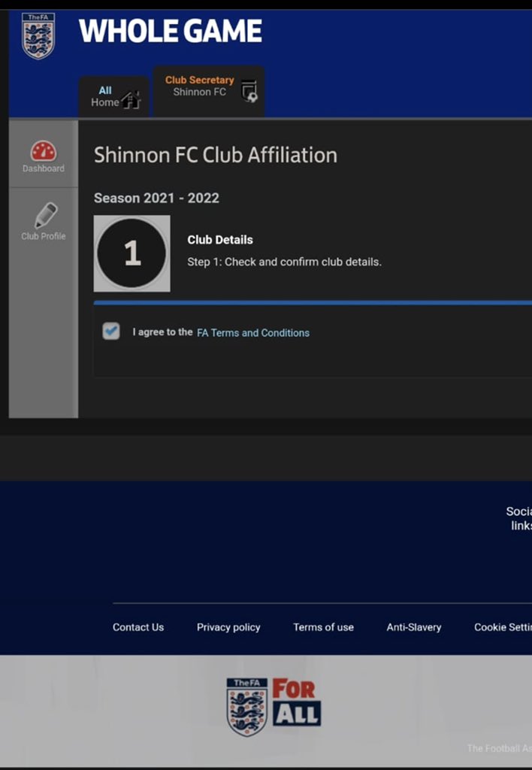
Task: Click the WHOLE GAME title text
Action: pos(171,31)
